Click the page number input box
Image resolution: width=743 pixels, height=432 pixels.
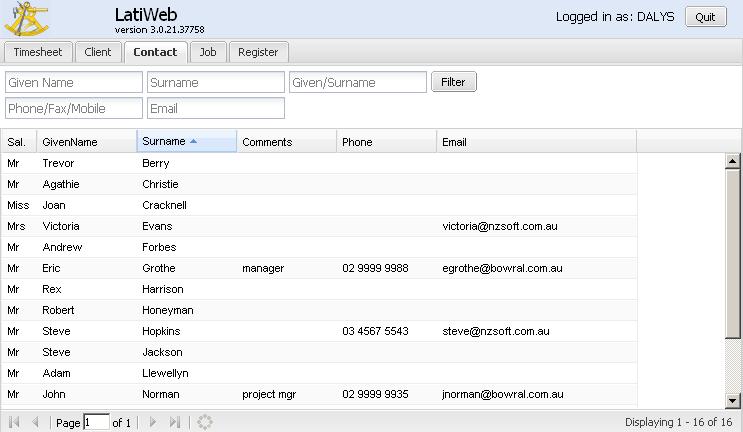click(x=97, y=423)
